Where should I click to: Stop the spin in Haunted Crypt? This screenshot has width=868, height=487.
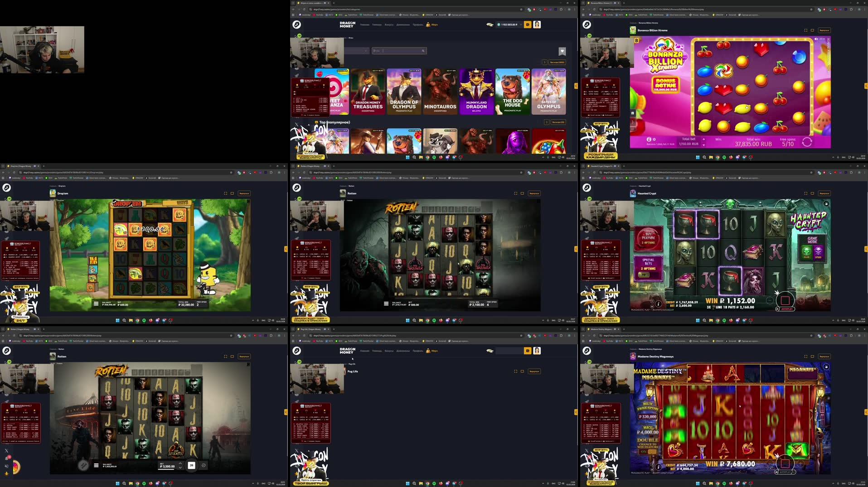785,300
